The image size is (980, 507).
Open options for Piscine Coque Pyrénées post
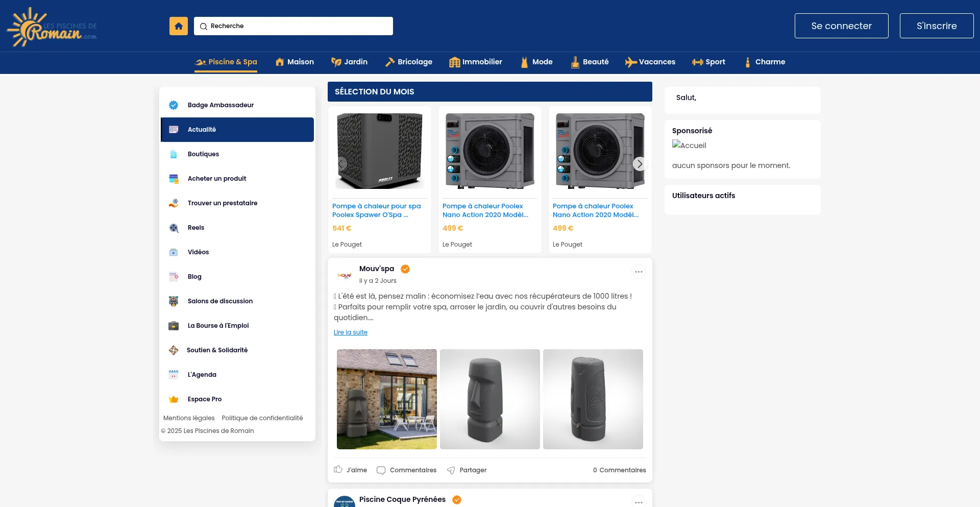[x=639, y=501]
